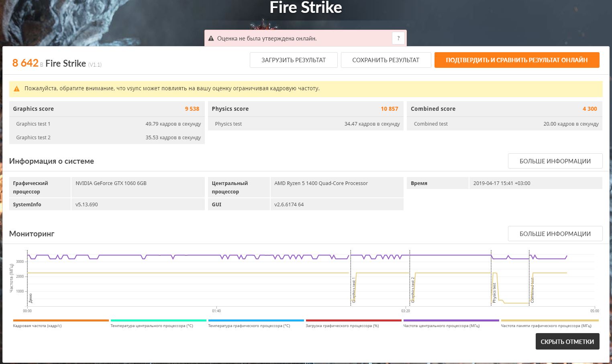
Task: Click the 3000 value on the frequency axis
Action: click(x=20, y=262)
